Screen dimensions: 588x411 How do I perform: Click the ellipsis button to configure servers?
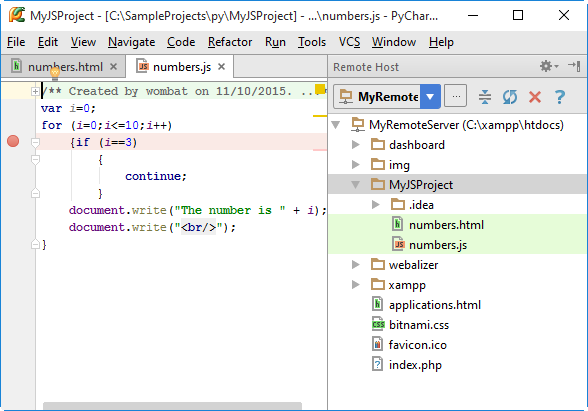pyautogui.click(x=456, y=96)
